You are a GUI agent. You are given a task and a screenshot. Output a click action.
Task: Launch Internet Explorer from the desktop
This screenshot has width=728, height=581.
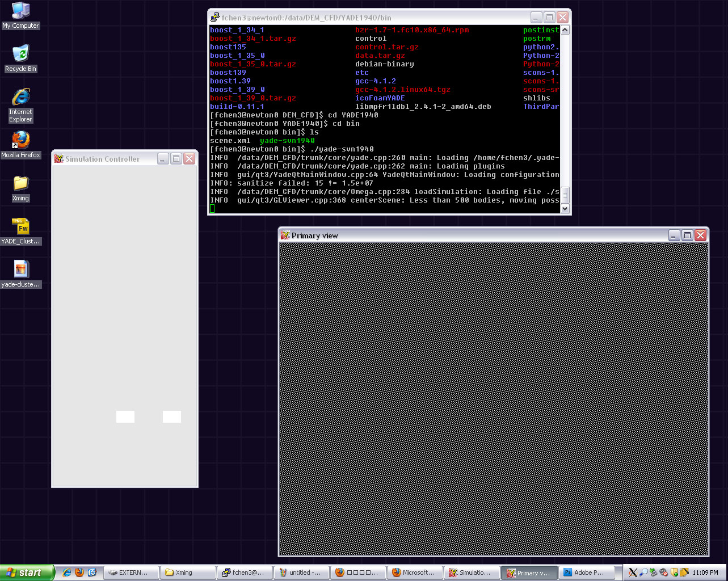tap(20, 98)
